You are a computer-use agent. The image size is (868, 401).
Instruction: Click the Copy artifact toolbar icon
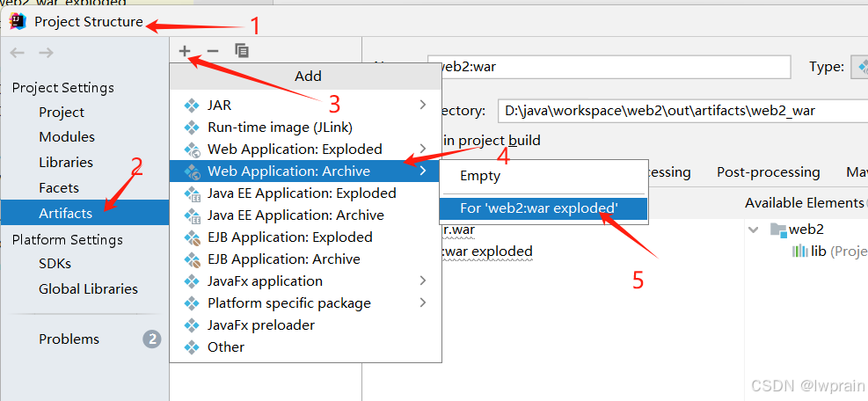[242, 51]
